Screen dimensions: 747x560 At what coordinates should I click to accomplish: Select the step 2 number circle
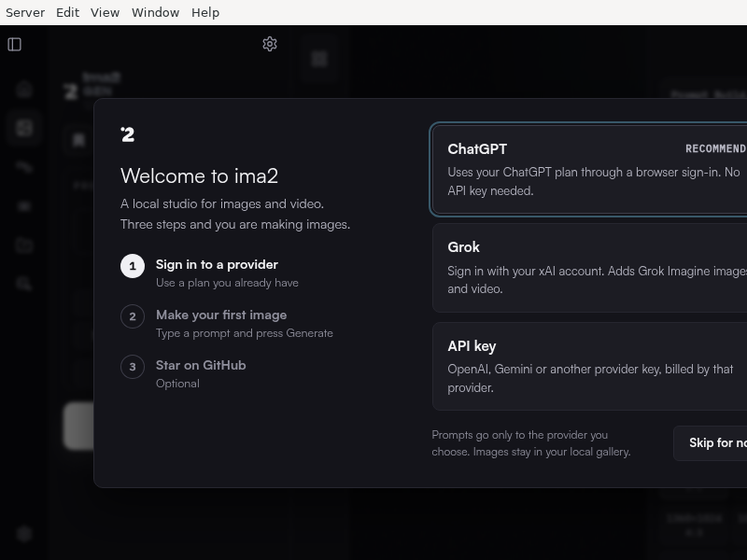133,316
